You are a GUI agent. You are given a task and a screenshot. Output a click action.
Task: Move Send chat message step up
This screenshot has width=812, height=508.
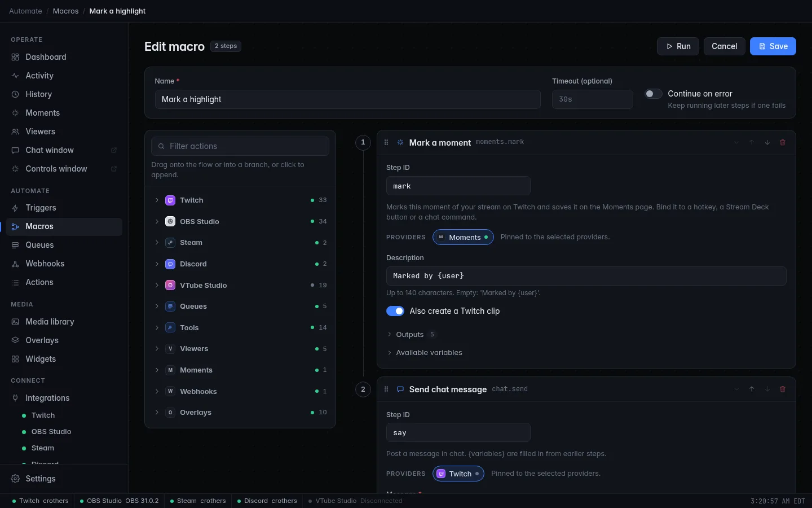coord(752,389)
